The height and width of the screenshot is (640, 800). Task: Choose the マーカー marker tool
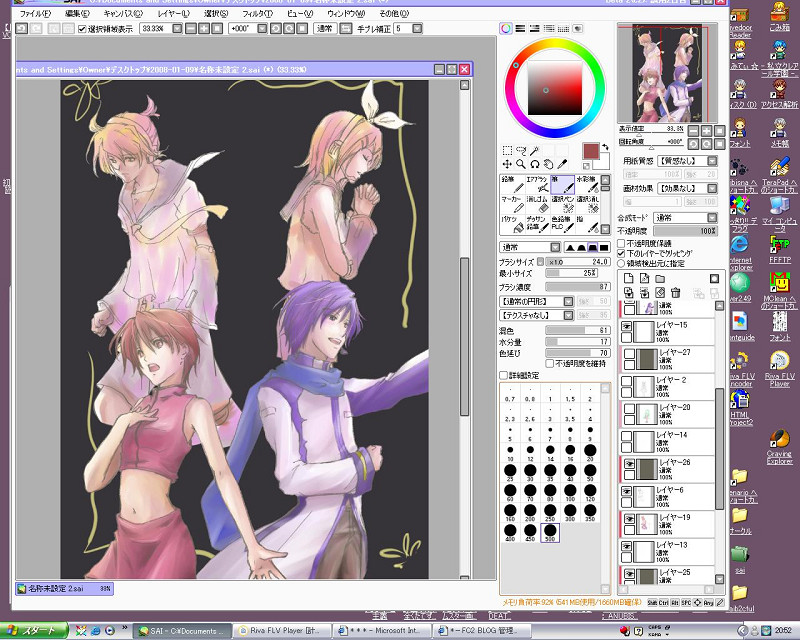(512, 204)
